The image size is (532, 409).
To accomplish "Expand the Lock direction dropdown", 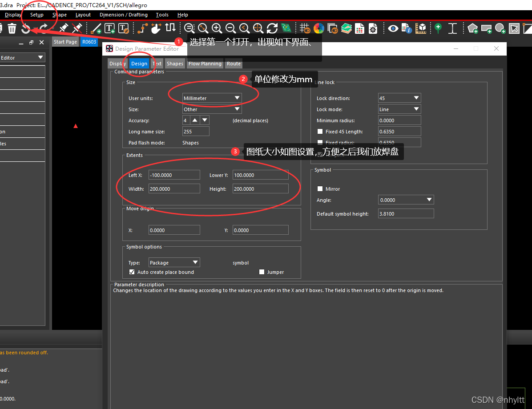I will pos(399,98).
